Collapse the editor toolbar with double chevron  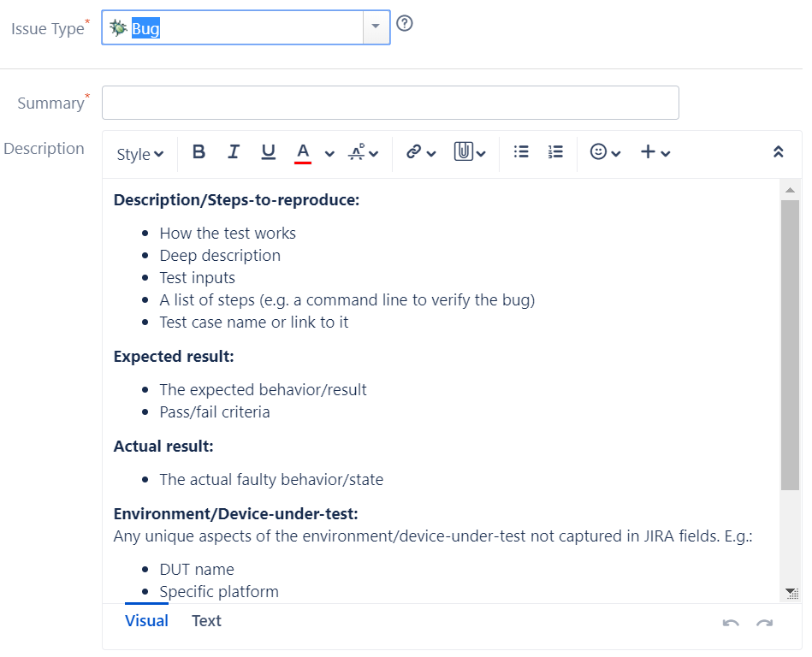[778, 151]
